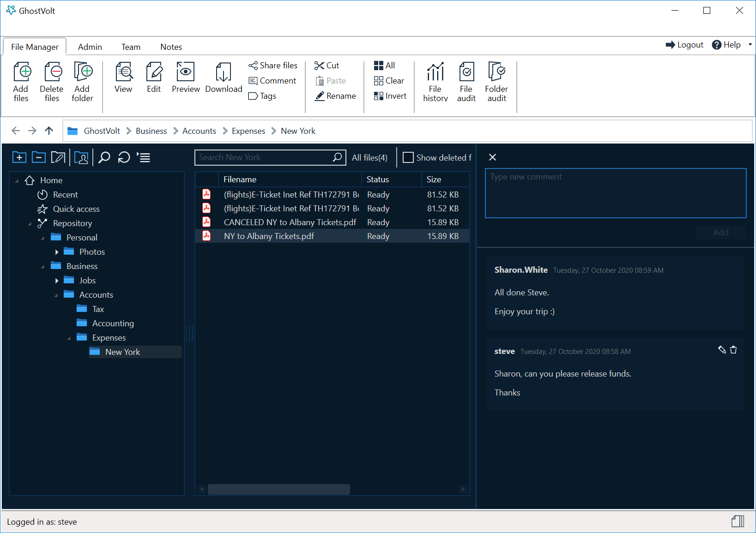This screenshot has width=756, height=533.
Task: Navigate back with the left arrow
Action: pyautogui.click(x=16, y=131)
